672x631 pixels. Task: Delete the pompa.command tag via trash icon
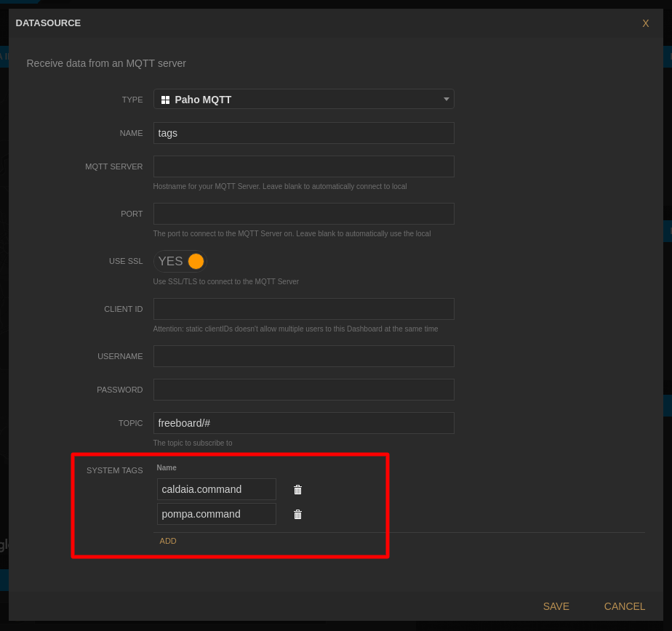tap(297, 514)
